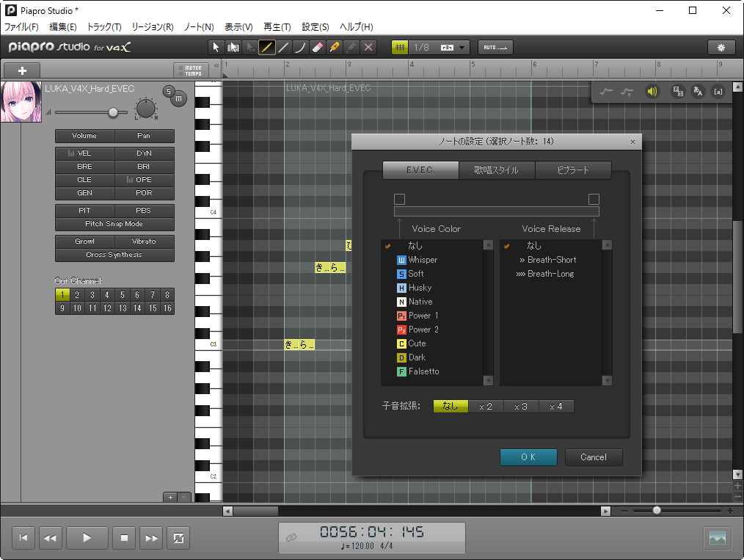
Task: Select the Eraser tool
Action: click(318, 48)
